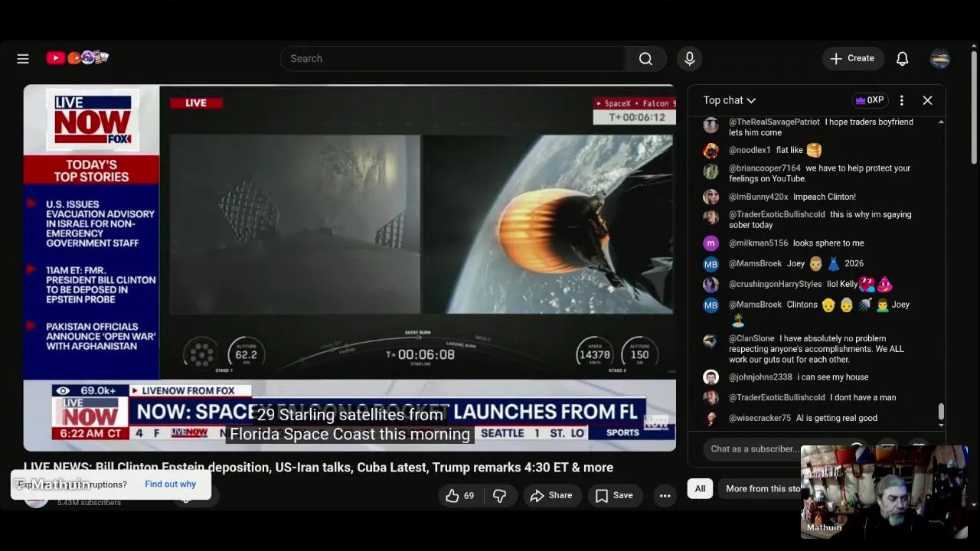The image size is (980, 551).
Task: Start voice search with microphone icon
Action: [x=689, y=59]
